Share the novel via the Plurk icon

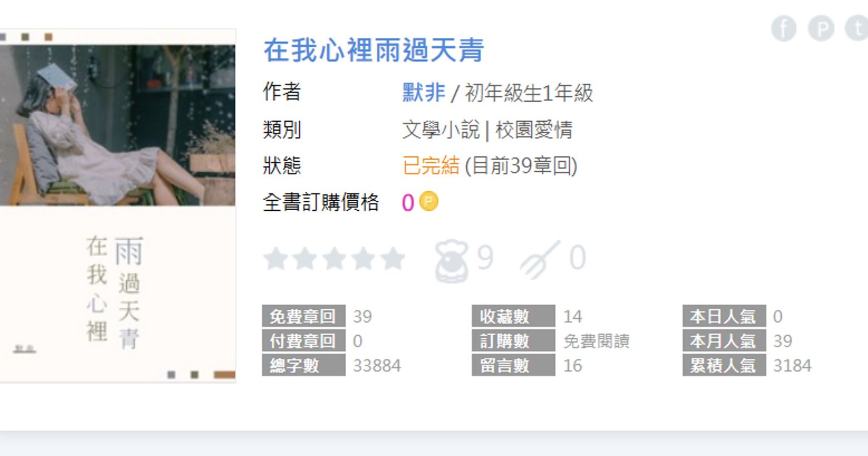(821, 28)
